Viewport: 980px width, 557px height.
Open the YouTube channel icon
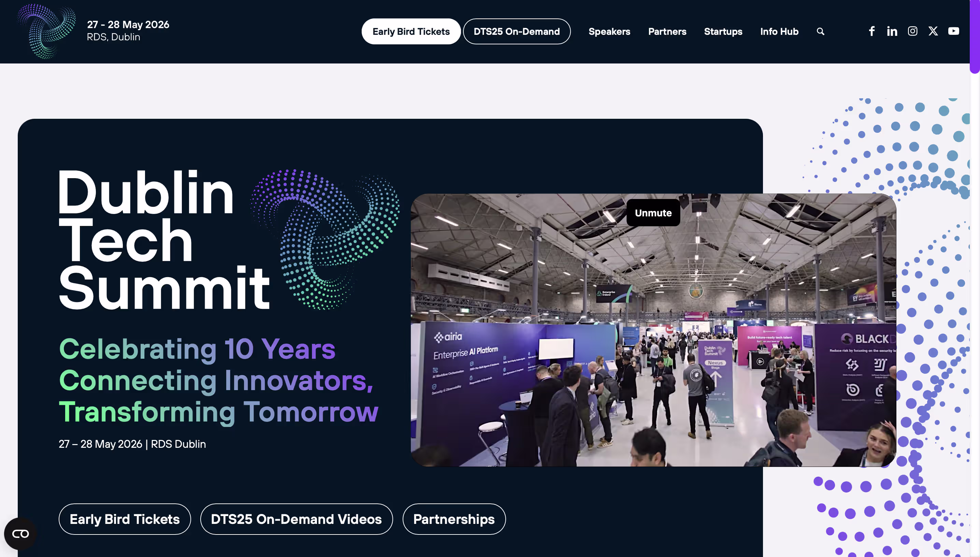954,31
